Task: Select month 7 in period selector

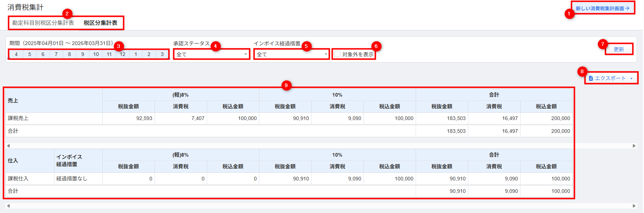Action: [56, 54]
